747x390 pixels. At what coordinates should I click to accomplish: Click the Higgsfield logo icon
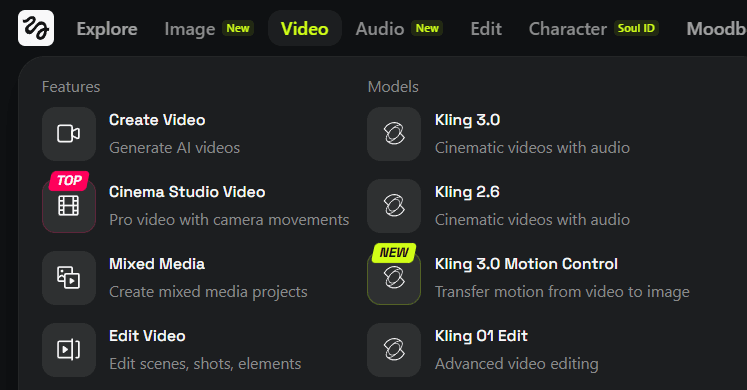pyautogui.click(x=36, y=29)
